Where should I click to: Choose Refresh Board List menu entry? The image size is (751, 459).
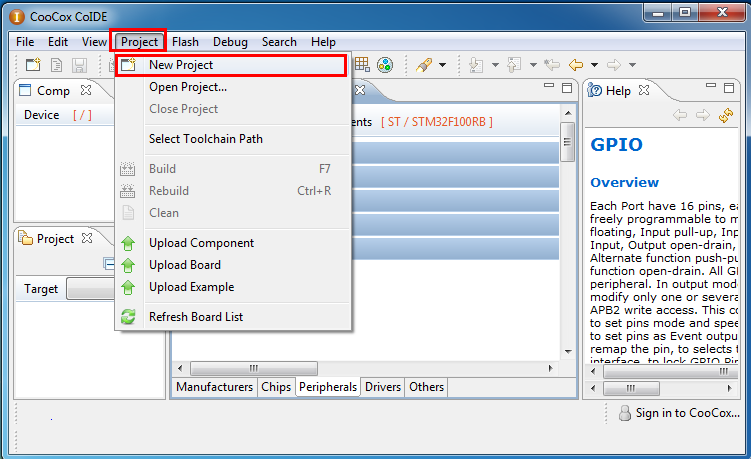coord(233,317)
